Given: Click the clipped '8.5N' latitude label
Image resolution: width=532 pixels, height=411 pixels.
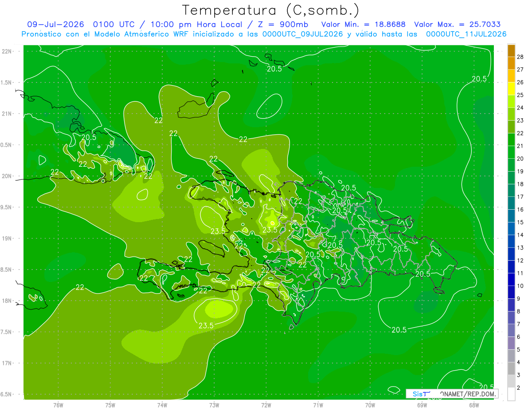Looking at the screenshot, I should [x=6, y=270].
